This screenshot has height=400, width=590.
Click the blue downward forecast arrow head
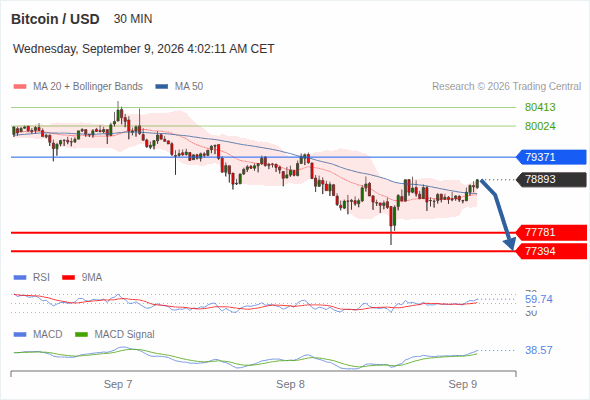point(510,244)
